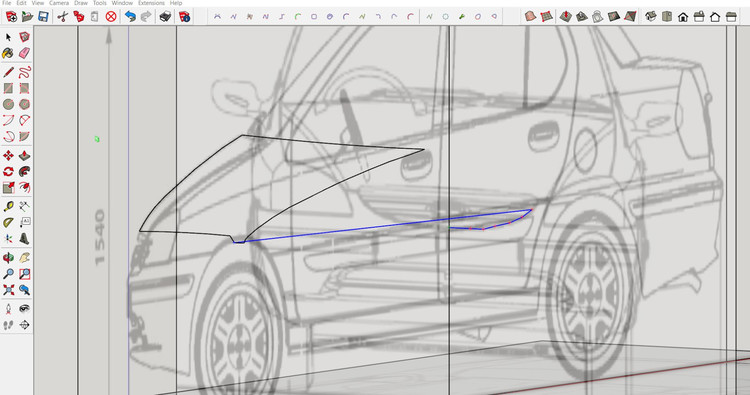Image resolution: width=750 pixels, height=395 pixels.
Task: Click the Save floppy disk icon
Action: point(43,17)
